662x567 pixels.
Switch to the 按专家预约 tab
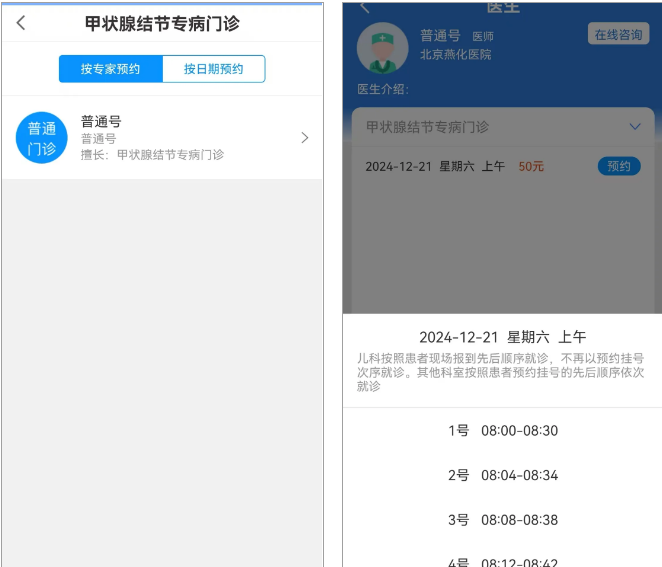(x=111, y=69)
